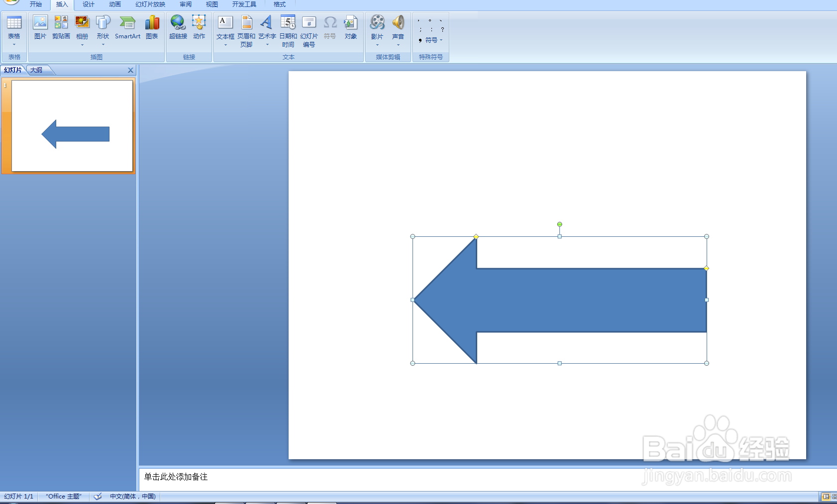Expand the 影片 dropdown arrow
Screen dimensions: 837x504
click(377, 45)
